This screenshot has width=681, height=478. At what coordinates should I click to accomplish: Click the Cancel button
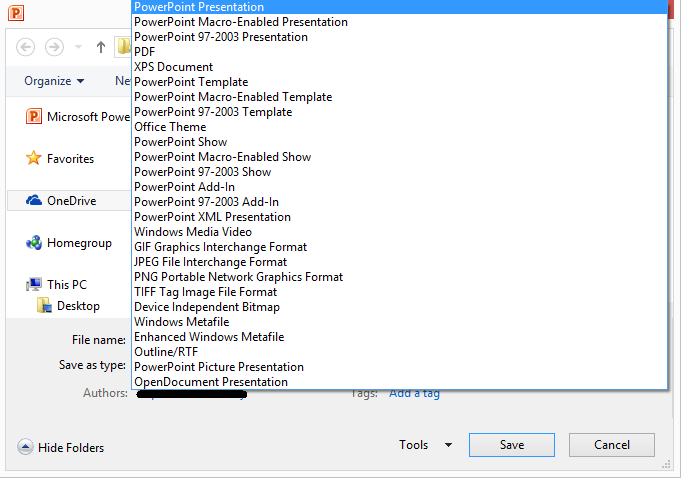coord(611,445)
